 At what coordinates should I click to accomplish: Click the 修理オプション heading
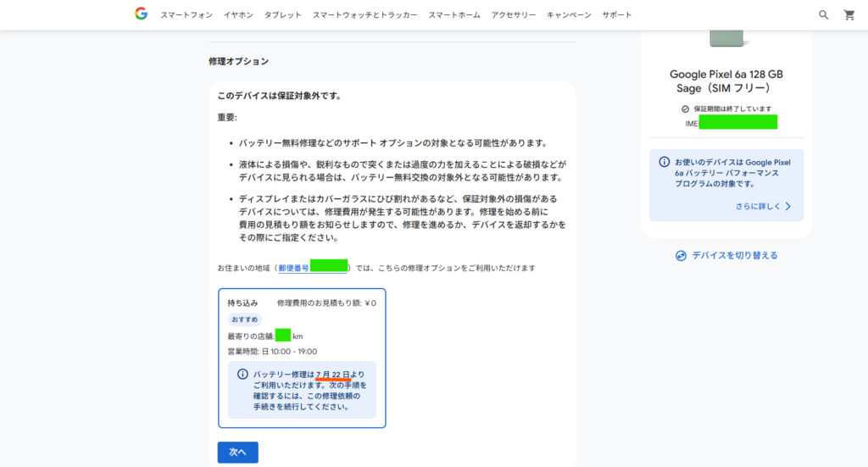point(238,61)
